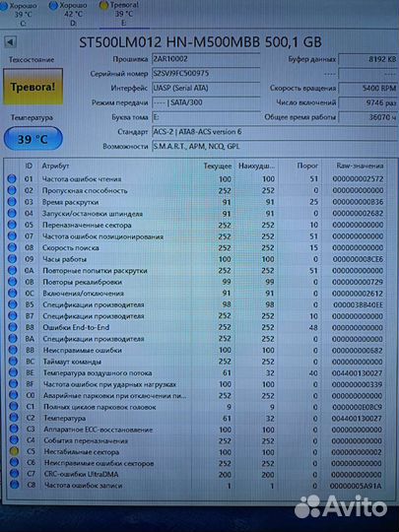Click status icon for 05 Переназначенные сектора
The height and width of the screenshot is (532, 399).
point(12,225)
